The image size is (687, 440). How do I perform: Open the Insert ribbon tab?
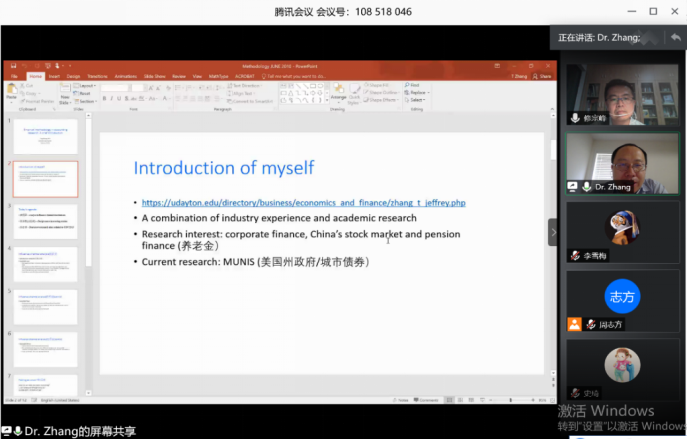[54, 75]
